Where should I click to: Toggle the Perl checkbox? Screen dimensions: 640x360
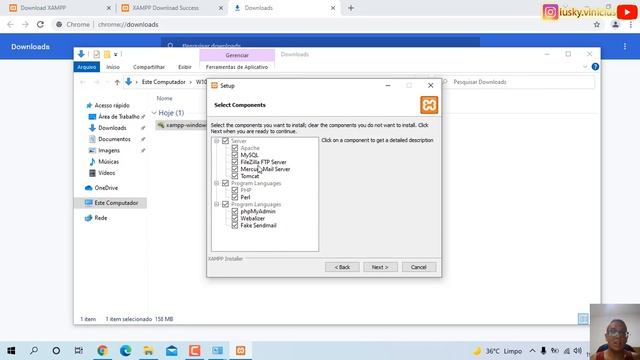click(x=235, y=197)
